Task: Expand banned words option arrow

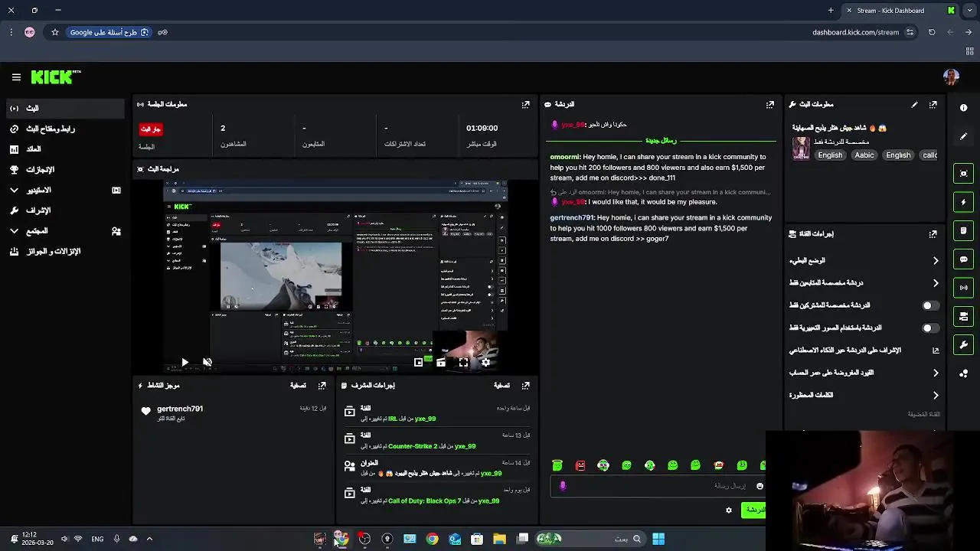Action: (936, 396)
